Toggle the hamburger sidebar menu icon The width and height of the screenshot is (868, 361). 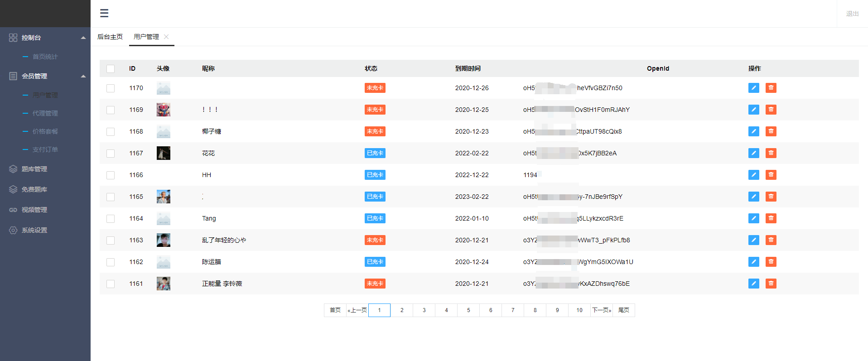(104, 13)
